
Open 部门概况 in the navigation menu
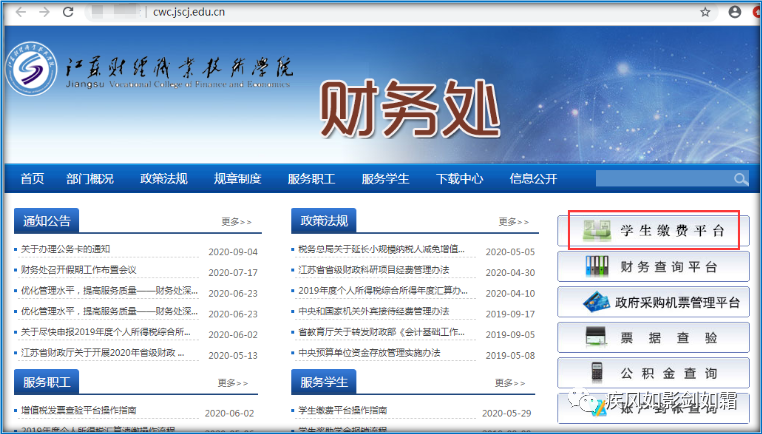coord(90,179)
